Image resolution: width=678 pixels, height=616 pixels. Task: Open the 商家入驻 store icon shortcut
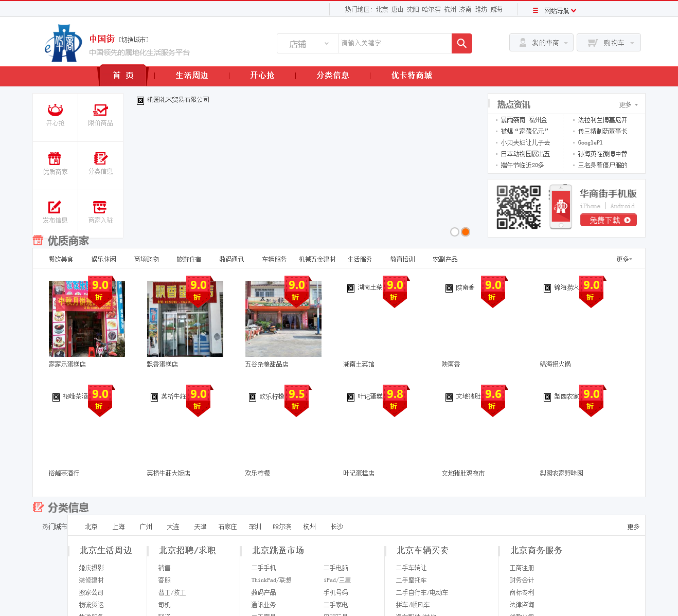pyautogui.click(x=100, y=207)
